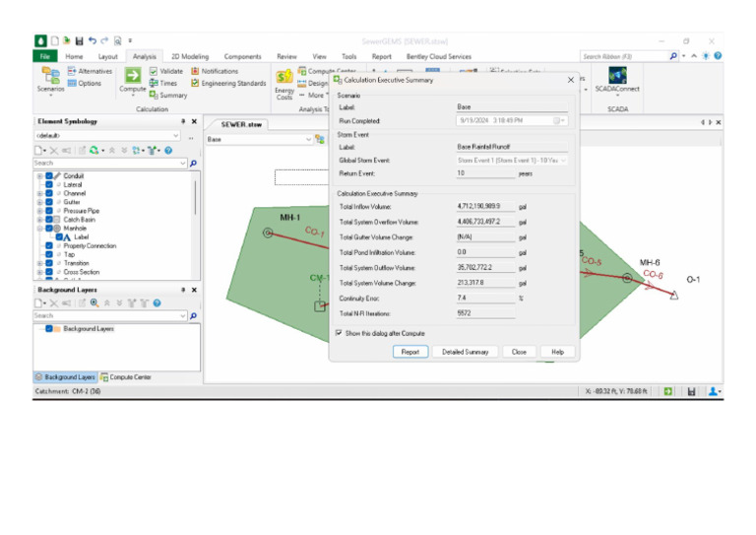Click the Element Symbology help icon

click(x=168, y=151)
